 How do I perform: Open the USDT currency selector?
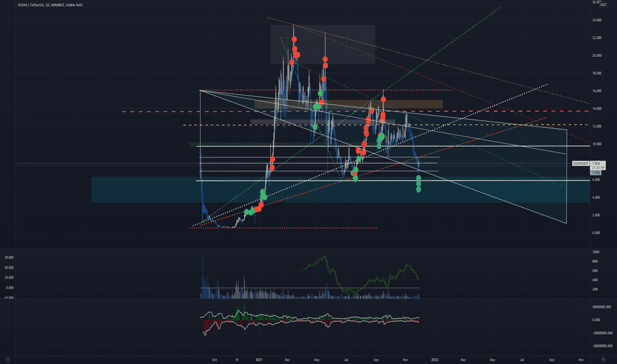click(603, 5)
